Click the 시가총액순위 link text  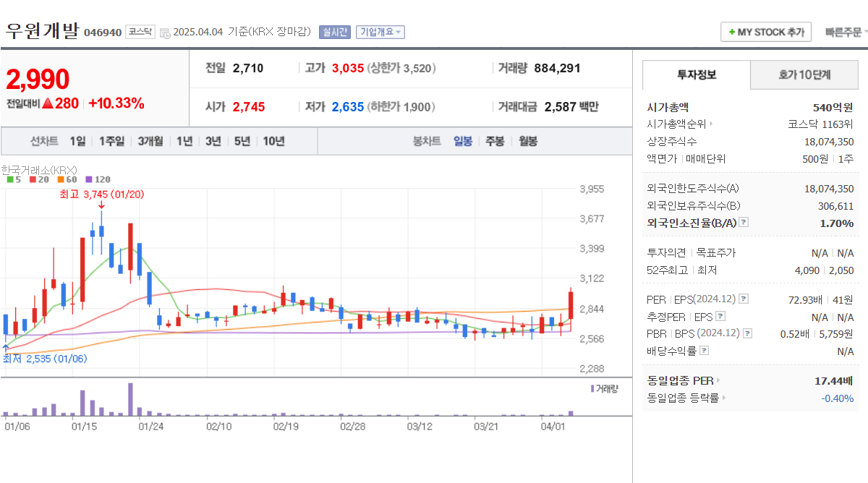coord(676,124)
